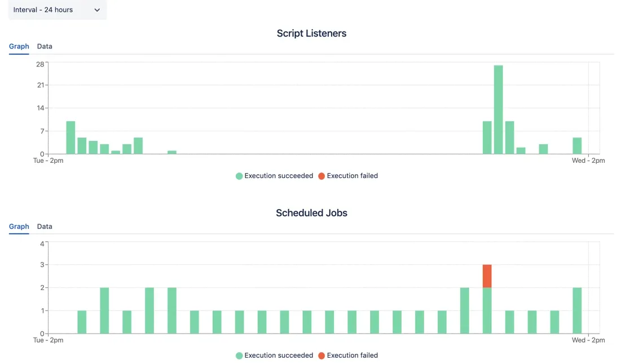Switch to the Data tab under Scheduled Jobs

click(x=45, y=227)
